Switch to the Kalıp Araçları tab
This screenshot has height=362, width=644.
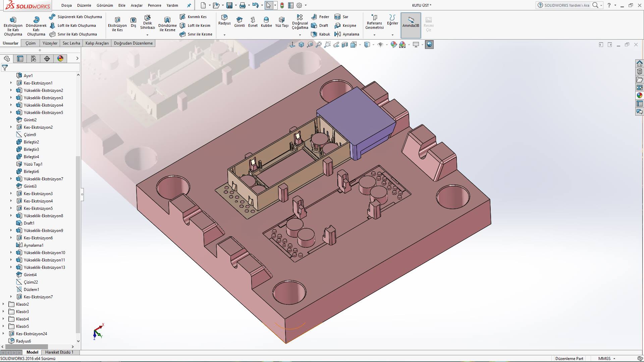click(x=97, y=43)
